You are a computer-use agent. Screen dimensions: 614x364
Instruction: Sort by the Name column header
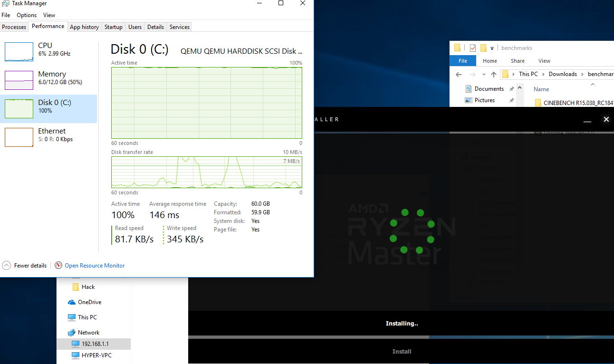pyautogui.click(x=541, y=89)
